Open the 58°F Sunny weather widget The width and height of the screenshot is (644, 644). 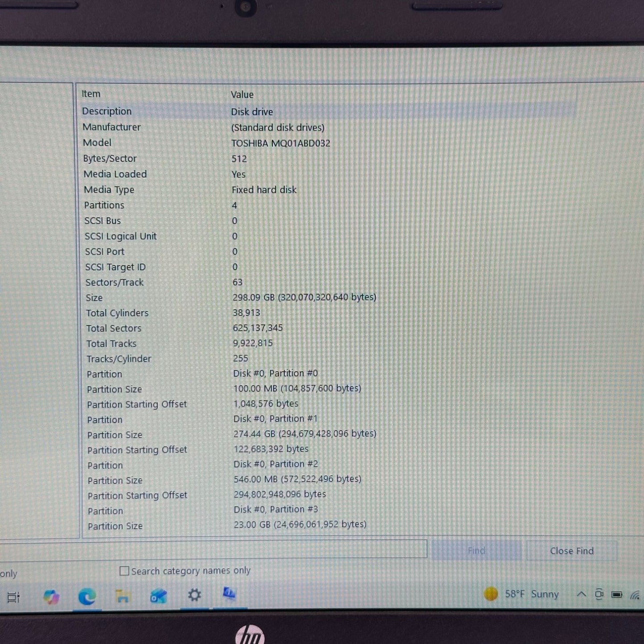click(521, 594)
